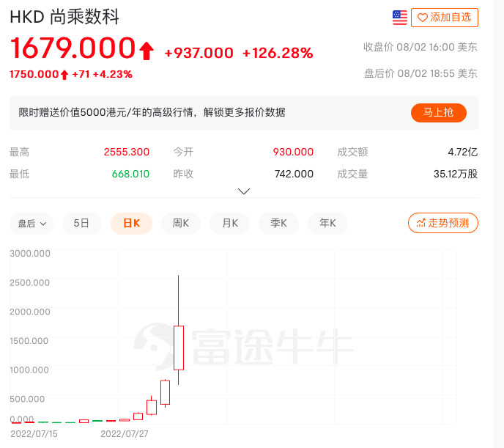Click the trend chart icon in 走势预测
Screen dimensions: 504x448
coord(420,223)
